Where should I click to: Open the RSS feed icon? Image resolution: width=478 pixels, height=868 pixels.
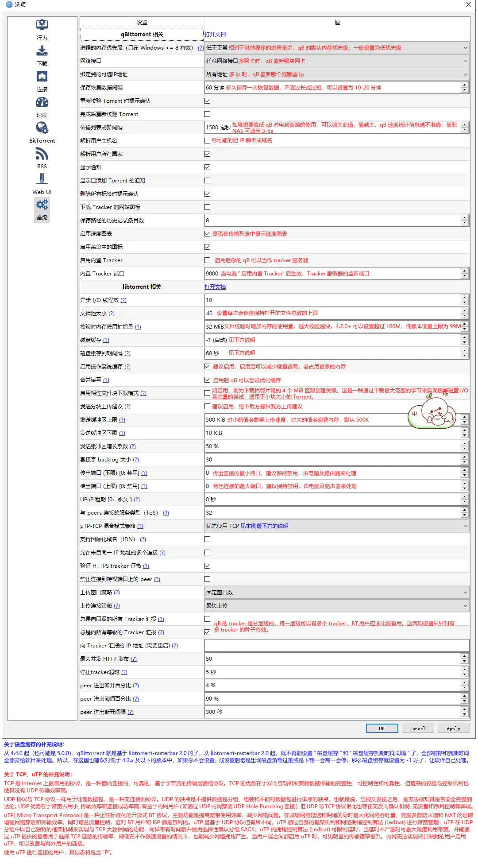click(x=42, y=153)
